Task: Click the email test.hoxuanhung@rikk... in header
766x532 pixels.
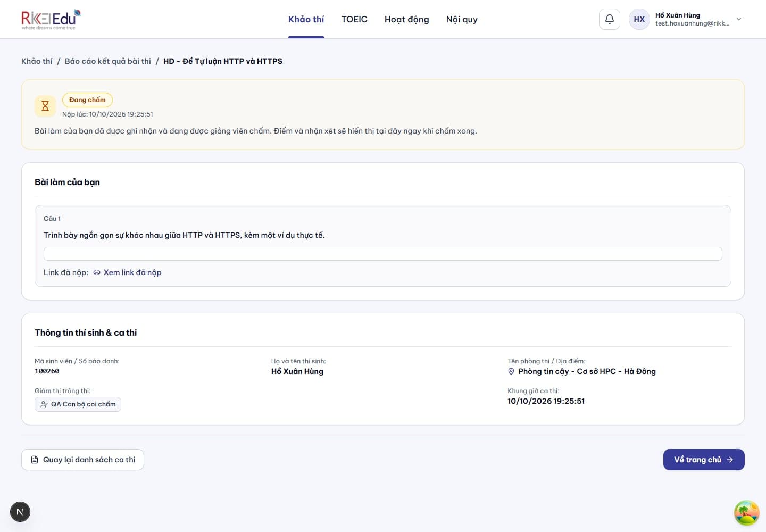Action: (693, 23)
